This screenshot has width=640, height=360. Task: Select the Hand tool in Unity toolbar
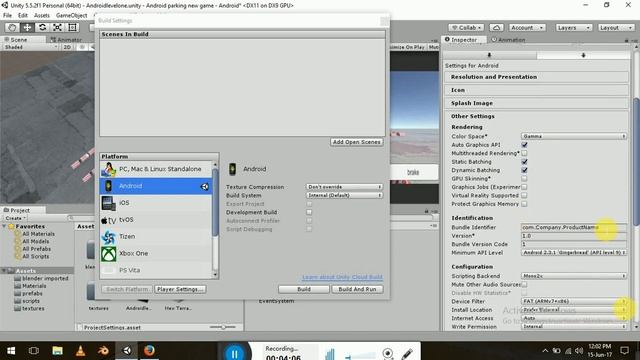pos(12,27)
